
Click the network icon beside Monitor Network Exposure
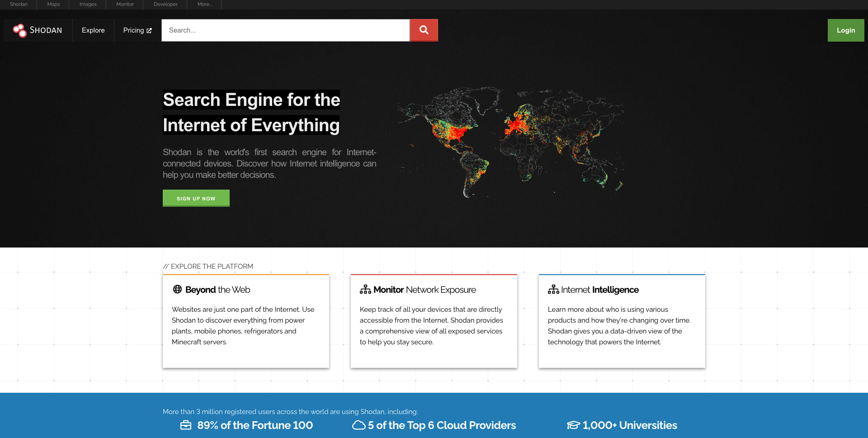point(365,290)
